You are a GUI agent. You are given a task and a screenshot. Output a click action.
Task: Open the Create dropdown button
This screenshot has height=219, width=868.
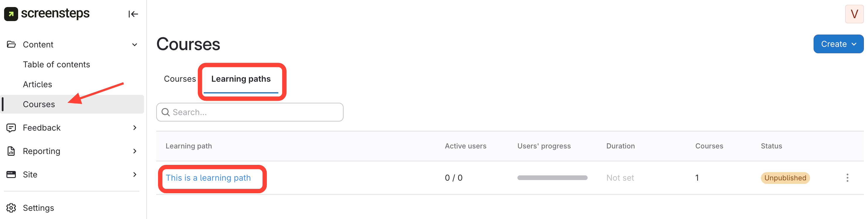pos(838,44)
